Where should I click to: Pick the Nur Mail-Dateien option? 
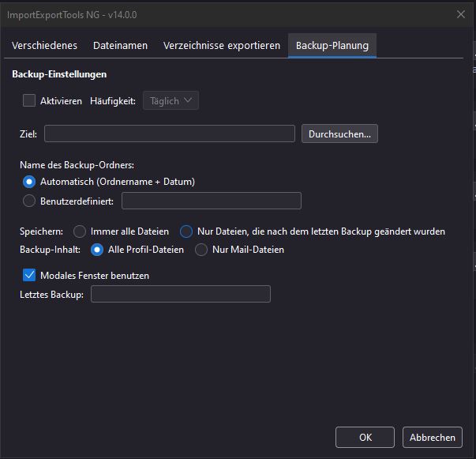click(x=201, y=250)
